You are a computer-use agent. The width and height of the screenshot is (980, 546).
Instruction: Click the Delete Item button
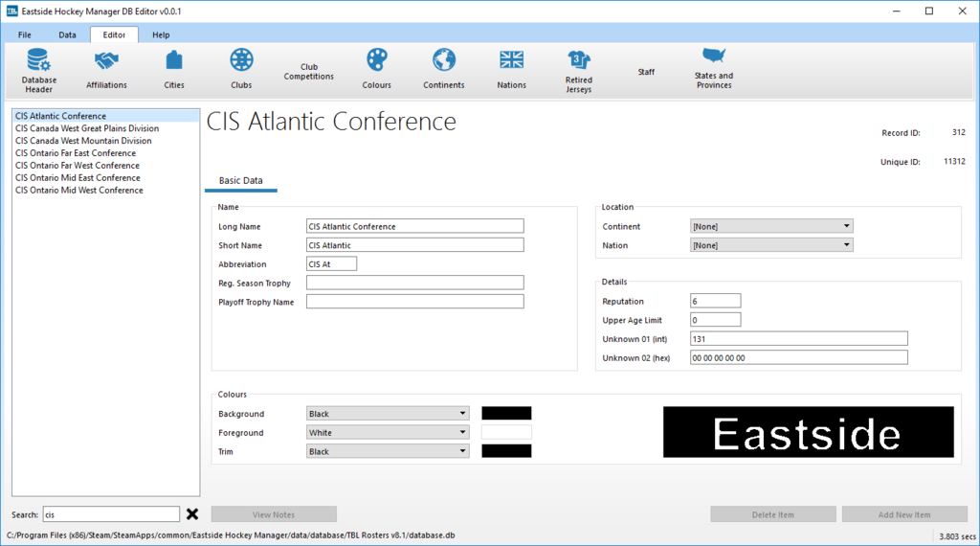coord(773,514)
